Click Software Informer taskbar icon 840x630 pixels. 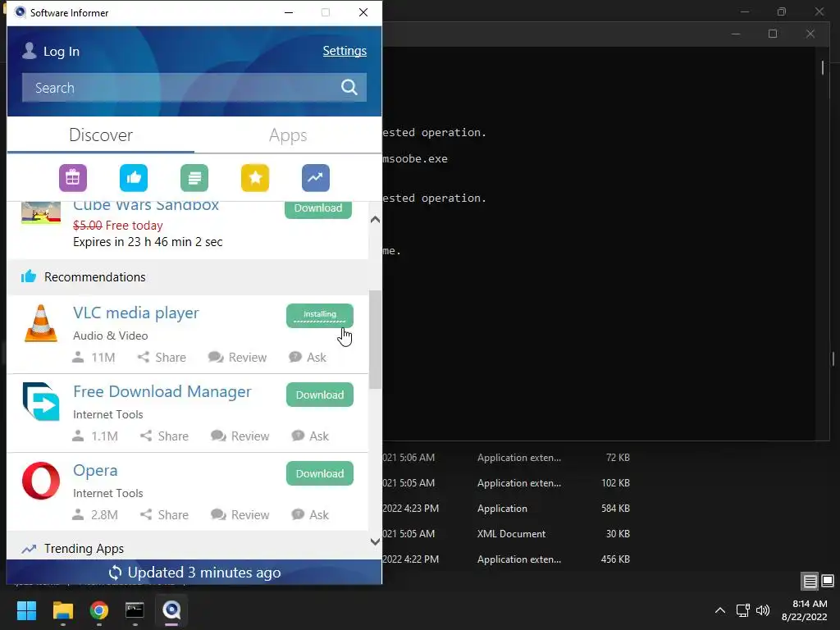click(171, 610)
